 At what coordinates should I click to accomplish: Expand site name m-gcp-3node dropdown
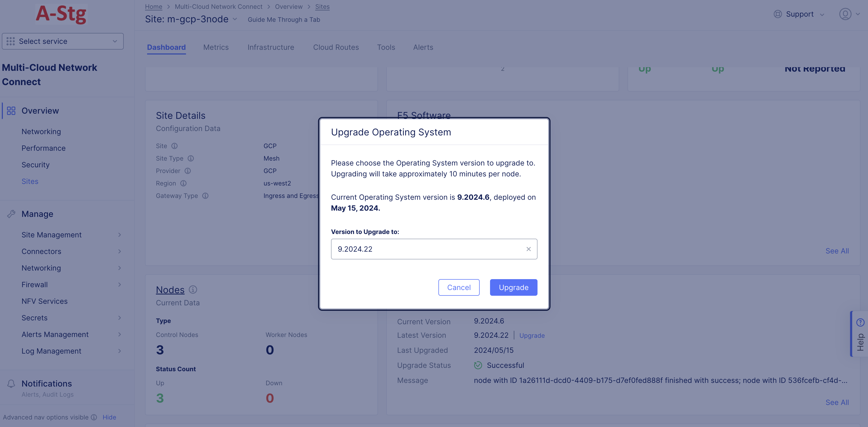[x=235, y=19]
